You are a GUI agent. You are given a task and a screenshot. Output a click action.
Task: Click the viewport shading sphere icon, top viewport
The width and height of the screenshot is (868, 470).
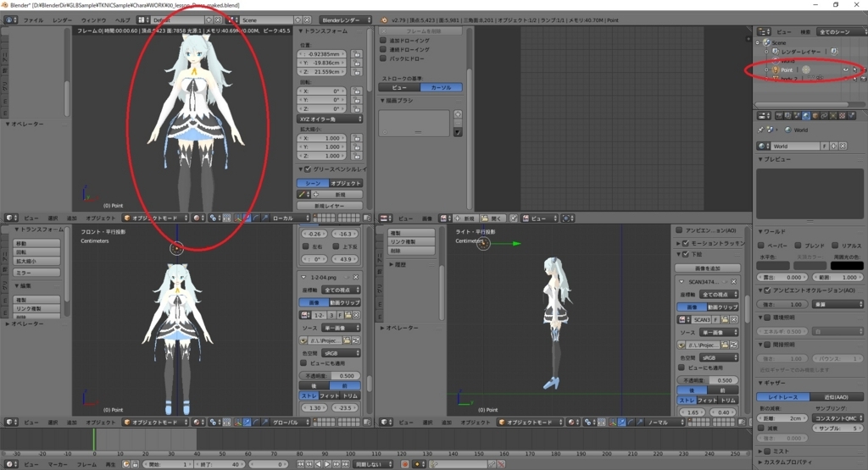pyautogui.click(x=198, y=218)
